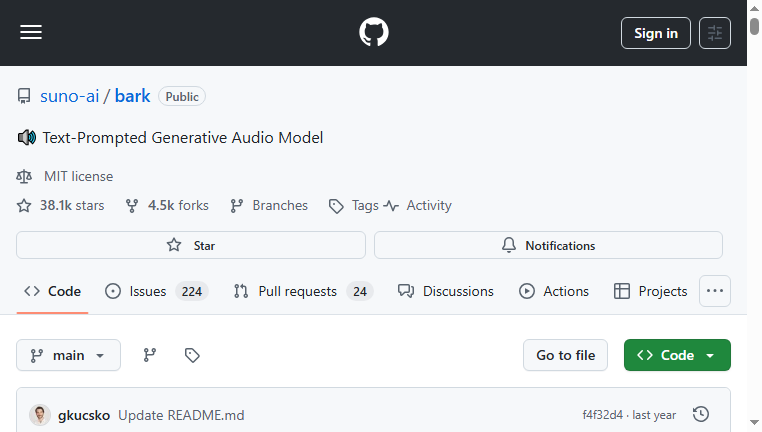762x432 pixels.
Task: Click the Go to file button
Action: [565, 355]
